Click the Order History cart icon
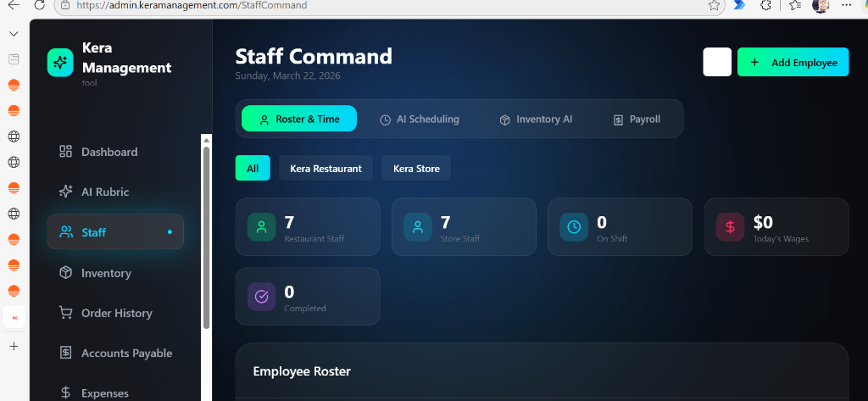This screenshot has width=868, height=401. click(x=65, y=313)
